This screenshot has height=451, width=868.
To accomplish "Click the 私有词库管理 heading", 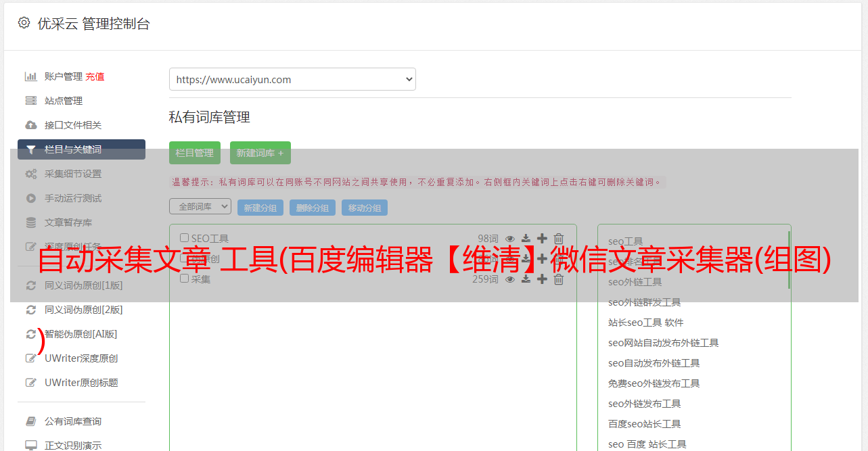I will pos(210,117).
